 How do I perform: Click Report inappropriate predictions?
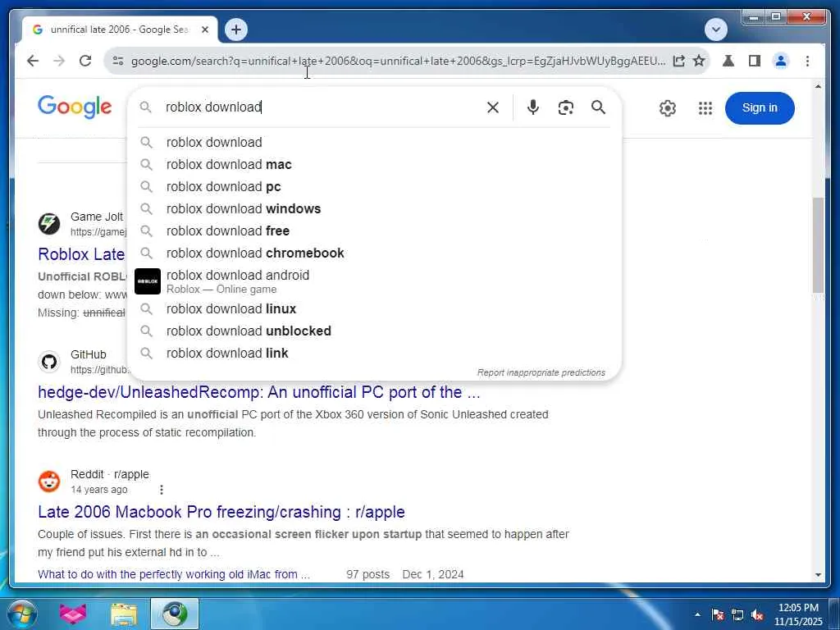(541, 372)
